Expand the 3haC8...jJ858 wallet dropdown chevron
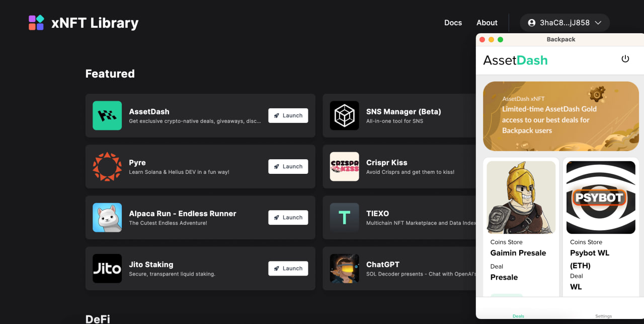The height and width of the screenshot is (324, 644). click(x=598, y=23)
